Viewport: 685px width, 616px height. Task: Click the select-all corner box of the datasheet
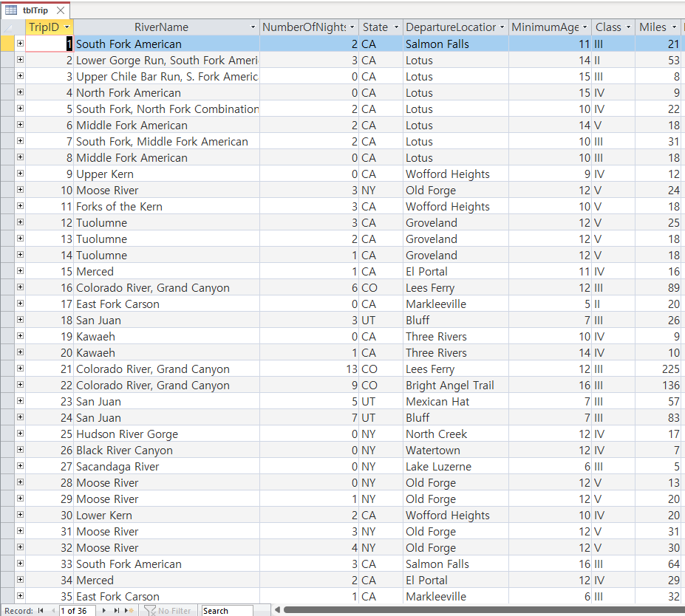point(7,27)
